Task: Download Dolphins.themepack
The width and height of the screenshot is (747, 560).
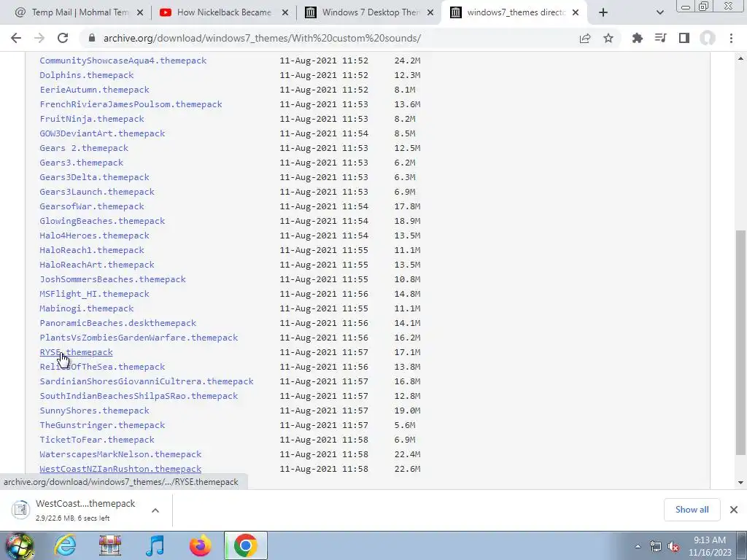Action: (87, 75)
